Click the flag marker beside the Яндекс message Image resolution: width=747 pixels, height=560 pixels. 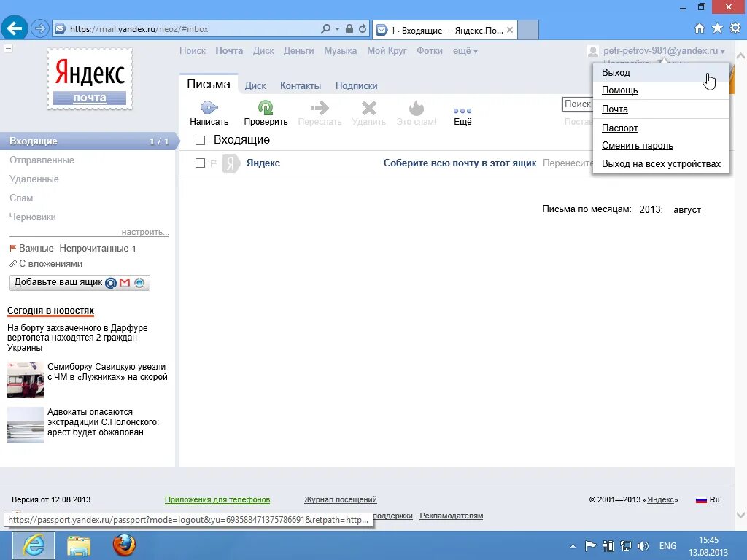(214, 163)
